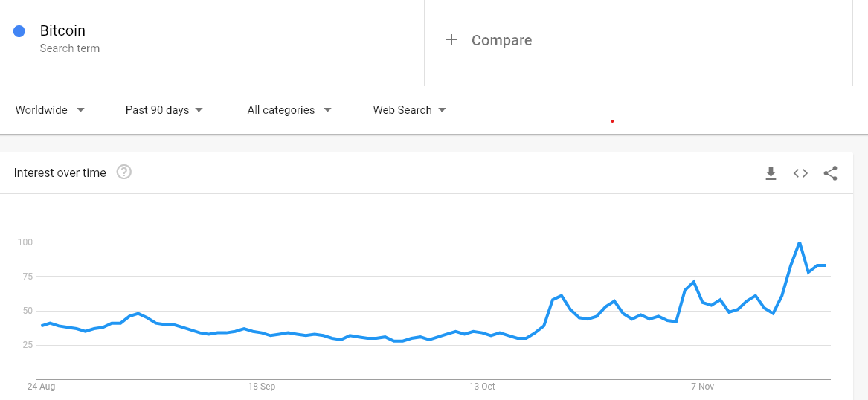Viewport: 868px width, 400px height.
Task: Select the Interest over time heading
Action: [x=60, y=172]
